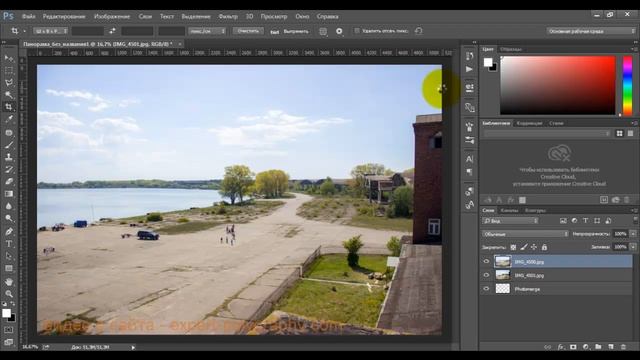The image size is (640, 360).
Task: Toggle lock image pixels brush icon
Action: (524, 247)
